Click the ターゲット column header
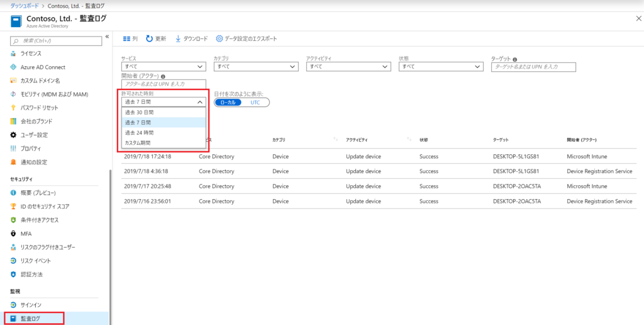644x325 pixels. click(x=501, y=140)
